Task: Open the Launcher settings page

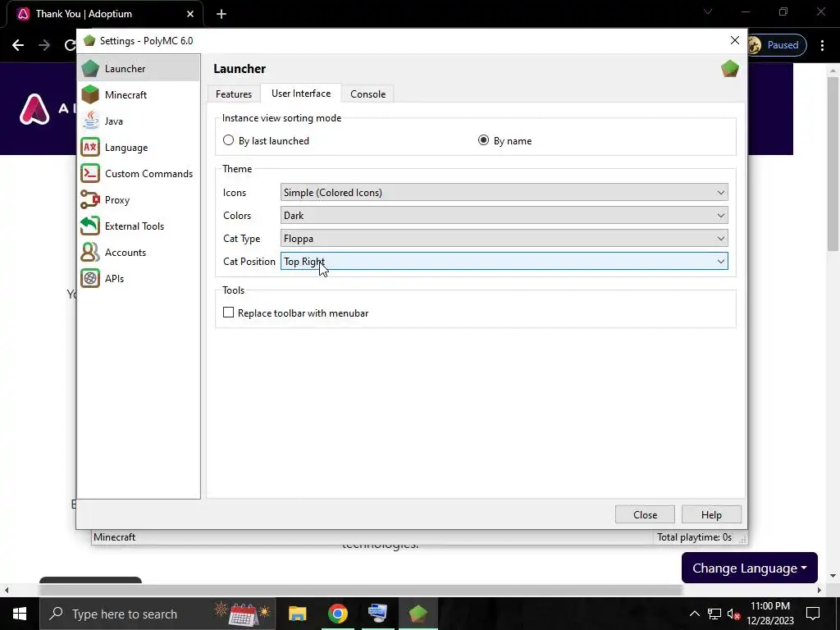Action: pos(138,69)
